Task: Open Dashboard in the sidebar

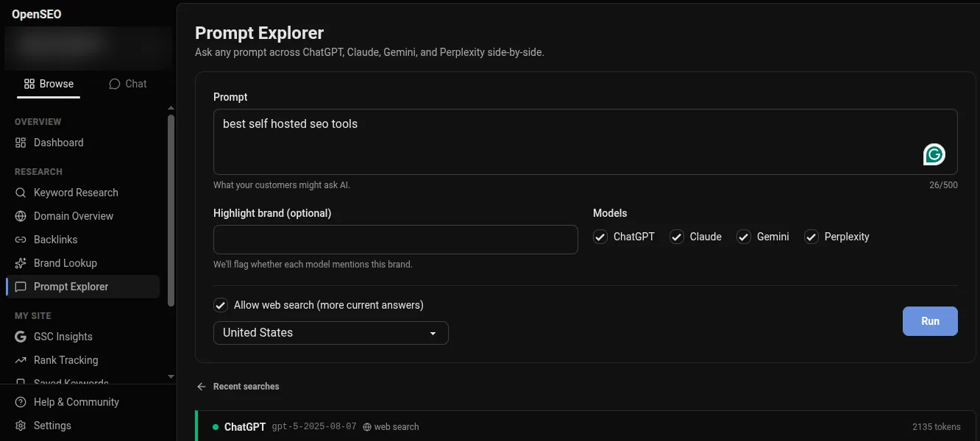Action: [x=82, y=143]
